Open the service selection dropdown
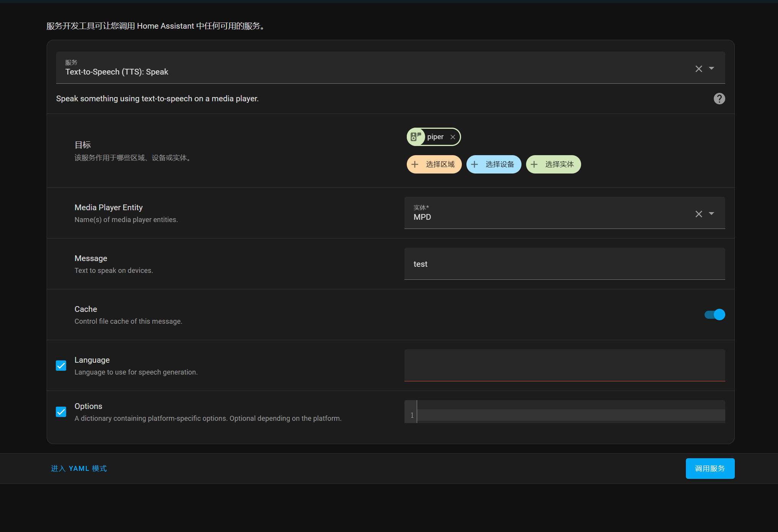The image size is (778, 532). [x=711, y=68]
